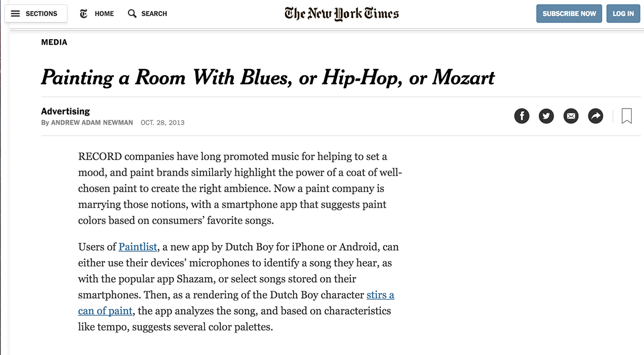Image resolution: width=644 pixels, height=355 pixels.
Task: Click the Subscribe Now button
Action: 569,13
